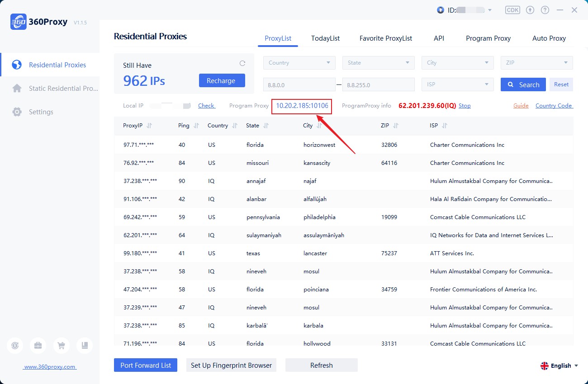
Task: Click the briefcase icon in sidebar bottom
Action: coord(38,346)
